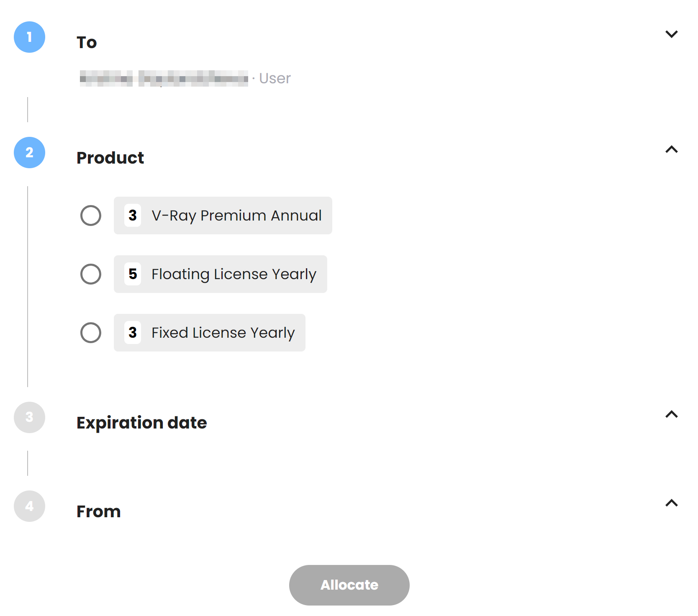Open the Expiration date section heading

[x=142, y=423]
